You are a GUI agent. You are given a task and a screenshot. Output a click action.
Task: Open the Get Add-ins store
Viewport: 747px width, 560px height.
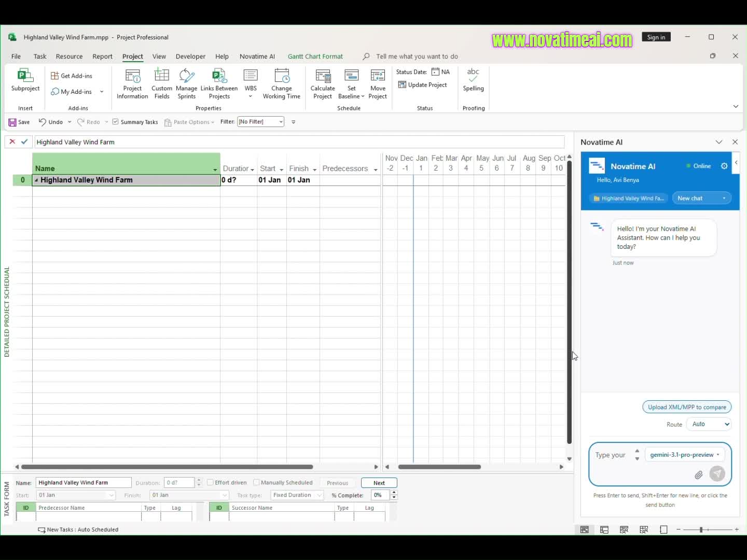pos(72,76)
